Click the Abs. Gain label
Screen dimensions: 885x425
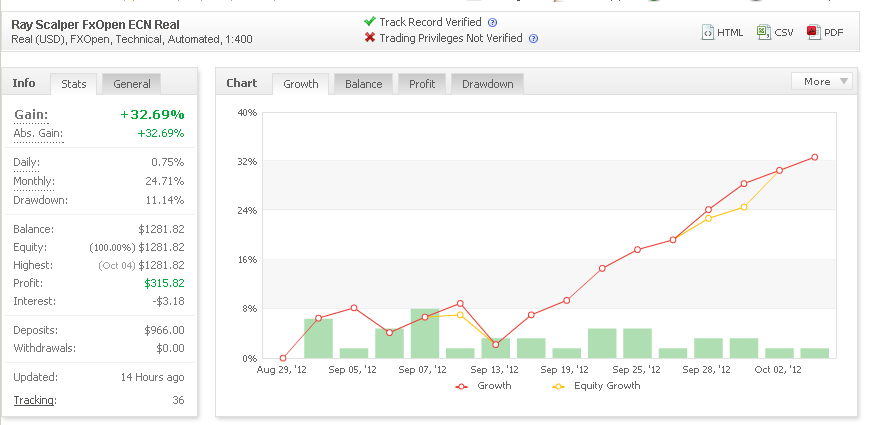(38, 134)
